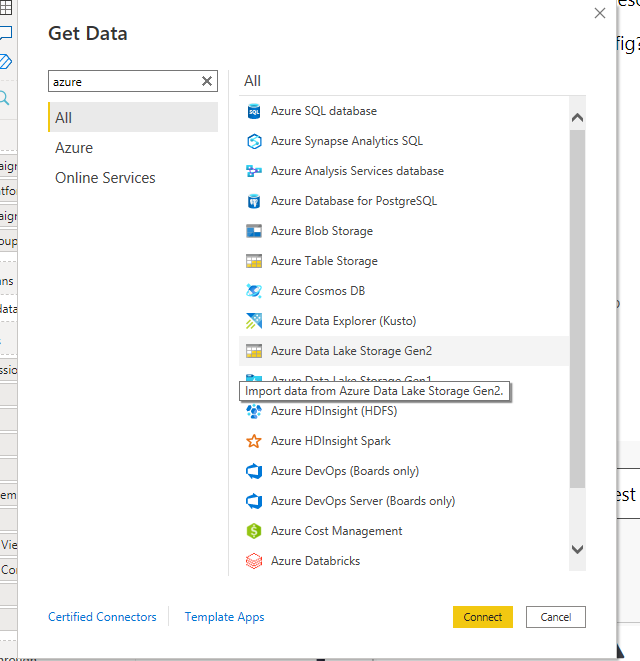640x661 pixels.
Task: Click the Connect button
Action: 483,617
